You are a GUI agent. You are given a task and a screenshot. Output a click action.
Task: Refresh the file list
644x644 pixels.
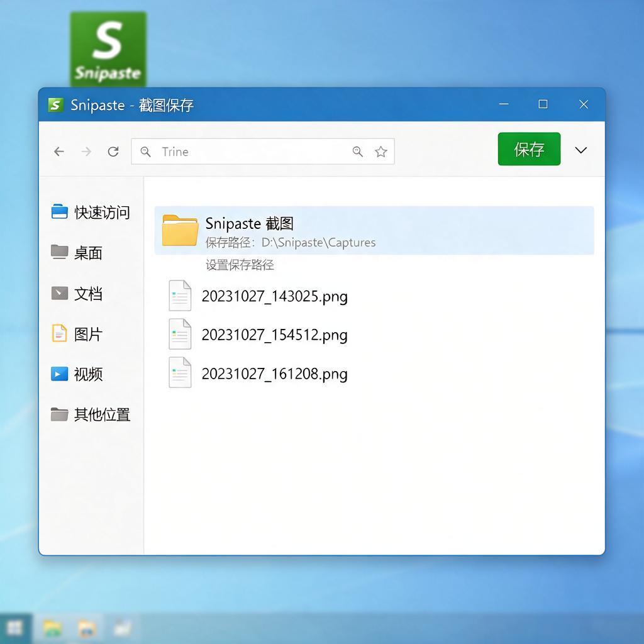113,152
